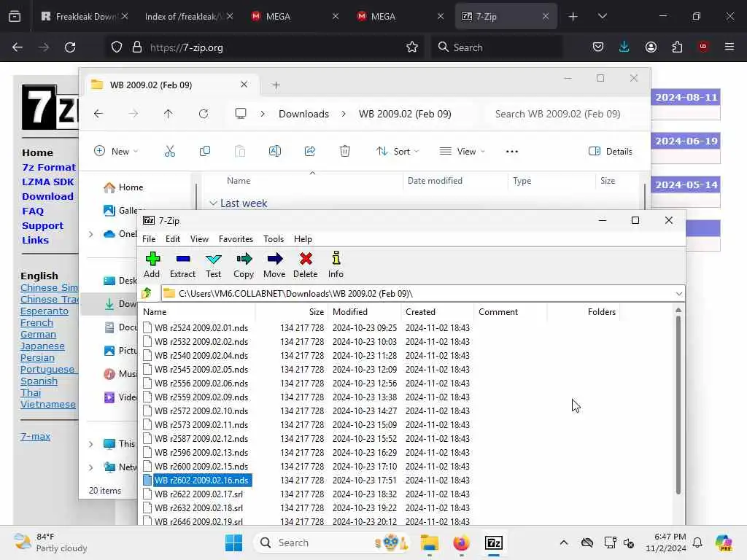
Task: Open the Edit menu in 7-Zip
Action: pyautogui.click(x=172, y=239)
